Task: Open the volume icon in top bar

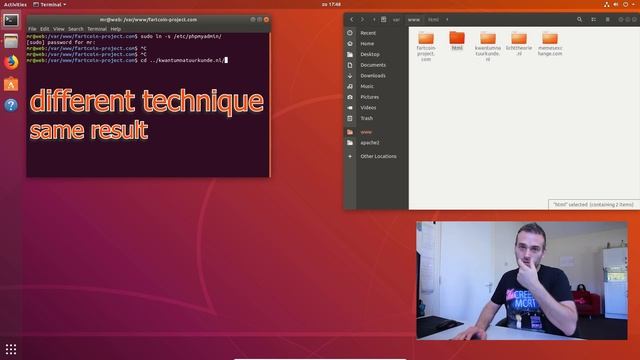Action: [x=616, y=4]
